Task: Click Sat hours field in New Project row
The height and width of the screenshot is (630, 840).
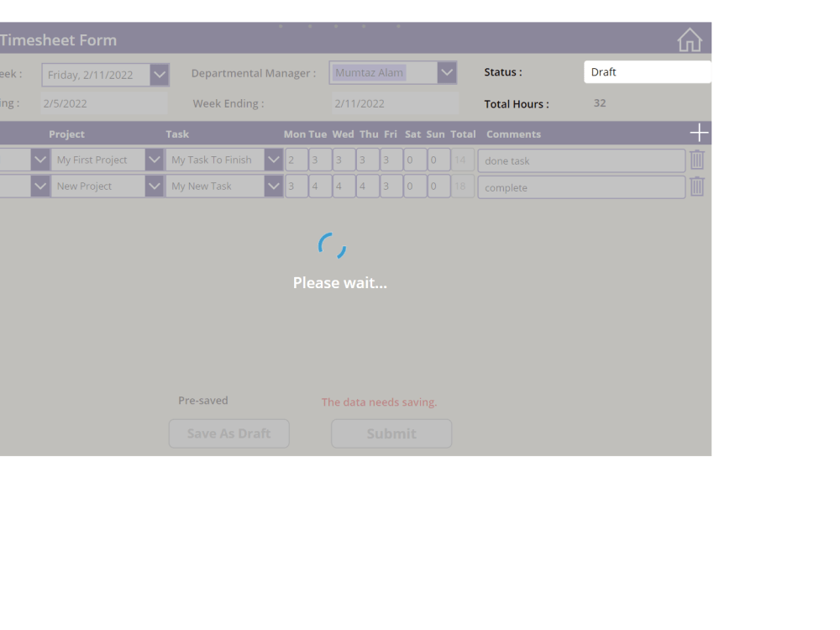Action: pyautogui.click(x=415, y=186)
